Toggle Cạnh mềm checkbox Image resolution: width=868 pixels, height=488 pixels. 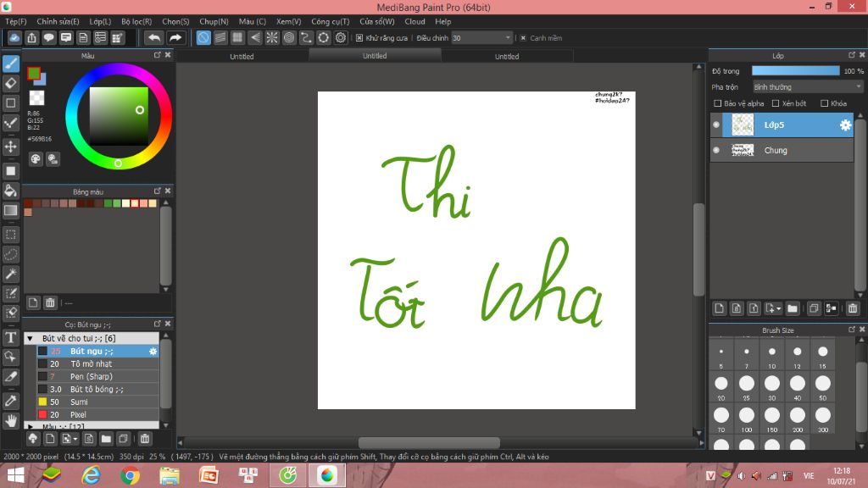coord(523,37)
